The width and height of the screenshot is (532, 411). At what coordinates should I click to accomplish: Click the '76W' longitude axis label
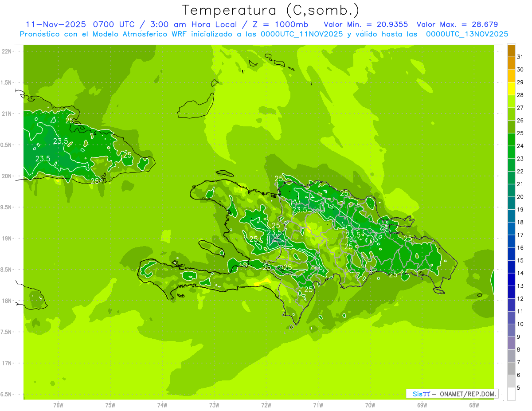click(58, 406)
